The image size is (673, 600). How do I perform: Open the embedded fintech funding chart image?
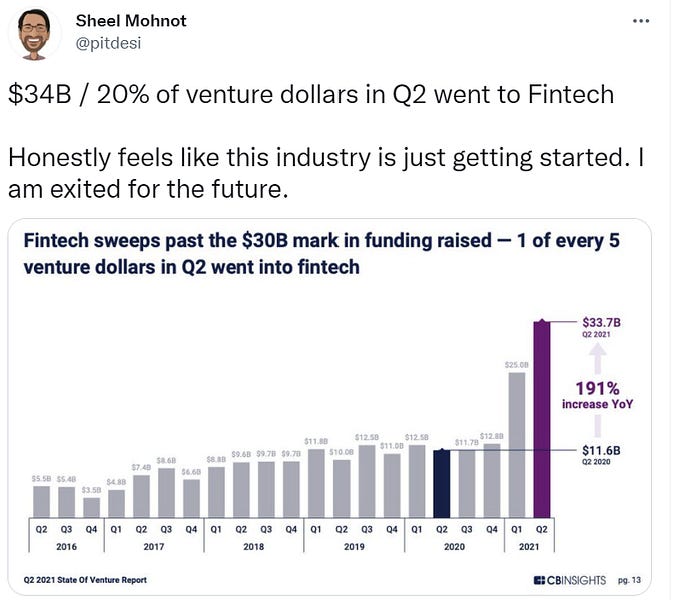point(330,407)
